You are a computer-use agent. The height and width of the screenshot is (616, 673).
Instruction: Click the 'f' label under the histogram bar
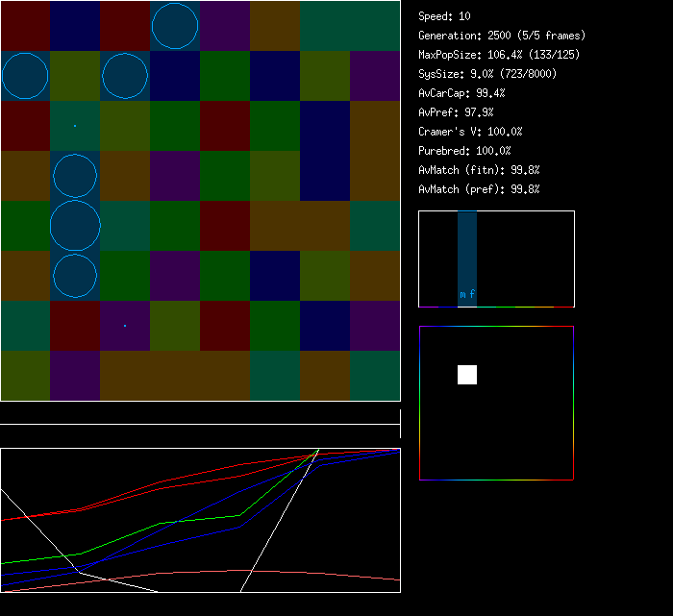(x=472, y=295)
